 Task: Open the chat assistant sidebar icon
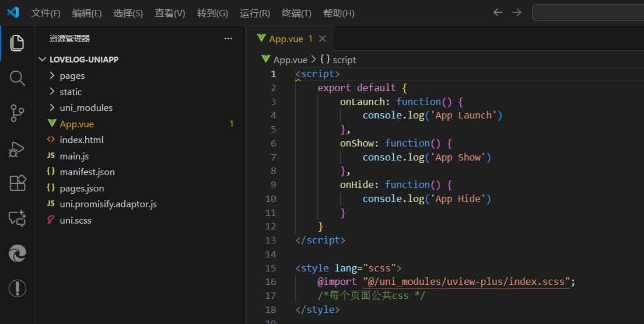click(x=17, y=218)
